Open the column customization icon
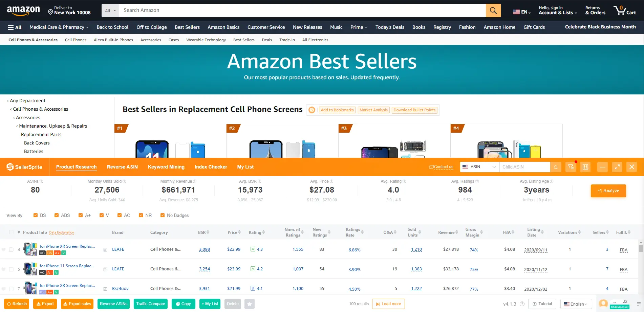Viewport: 644px width, 312px height. coord(585,166)
